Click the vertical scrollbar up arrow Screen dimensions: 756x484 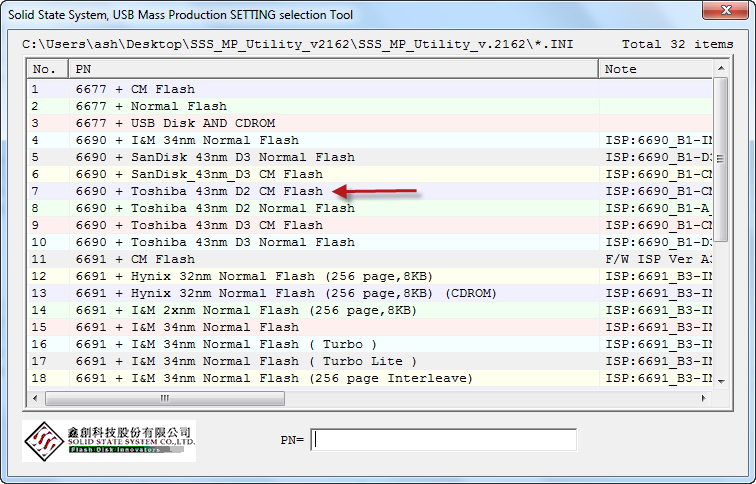click(x=721, y=68)
